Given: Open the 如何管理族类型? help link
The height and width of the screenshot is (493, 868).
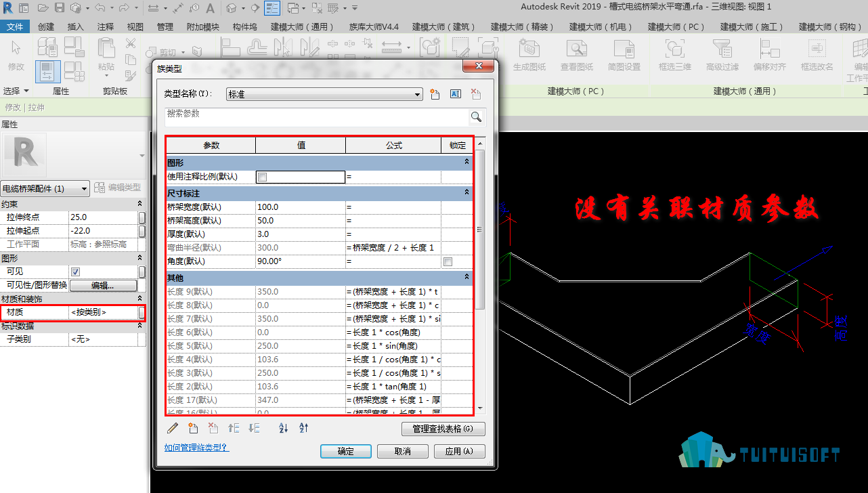Looking at the screenshot, I should [x=197, y=448].
